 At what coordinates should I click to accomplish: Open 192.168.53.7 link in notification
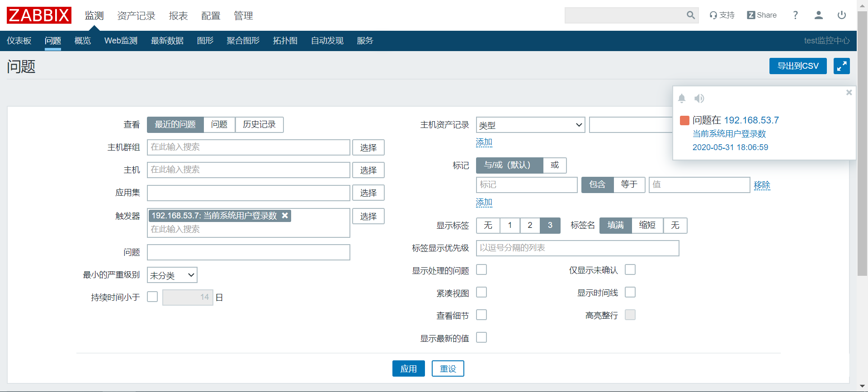[x=751, y=120]
